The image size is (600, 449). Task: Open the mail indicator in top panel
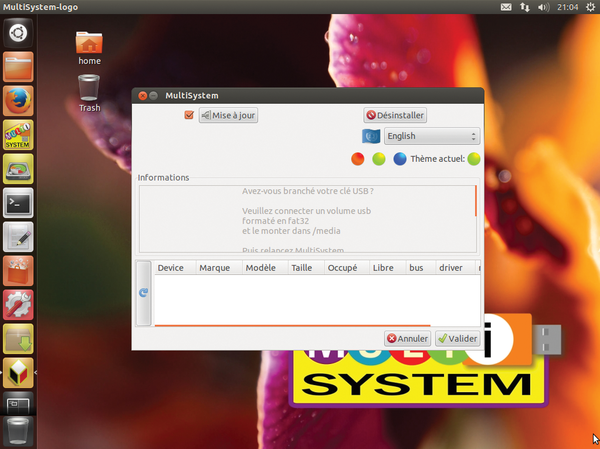(x=506, y=7)
